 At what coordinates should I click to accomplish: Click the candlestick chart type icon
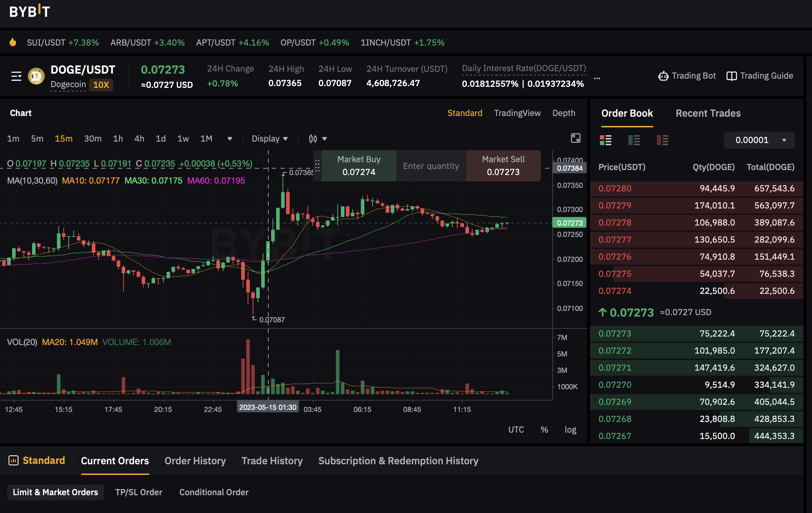[x=313, y=139]
